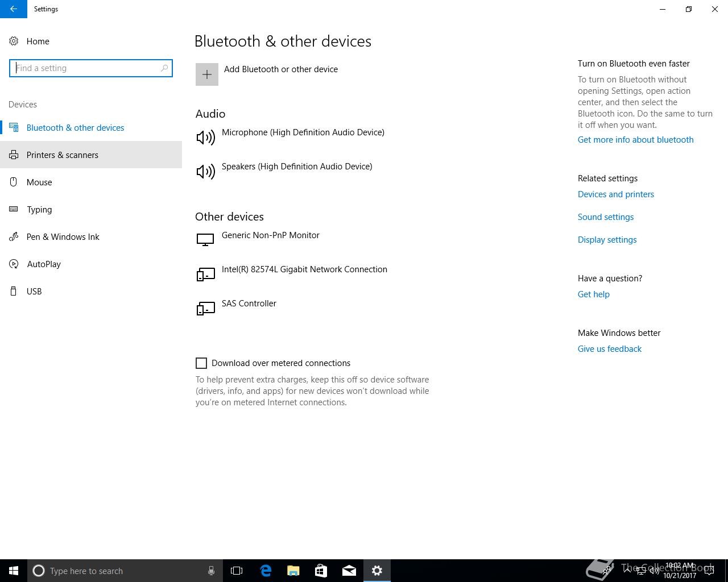Image resolution: width=728 pixels, height=582 pixels.
Task: Click Intel(R) 82574L Gigabit Network Connection label
Action: [304, 269]
